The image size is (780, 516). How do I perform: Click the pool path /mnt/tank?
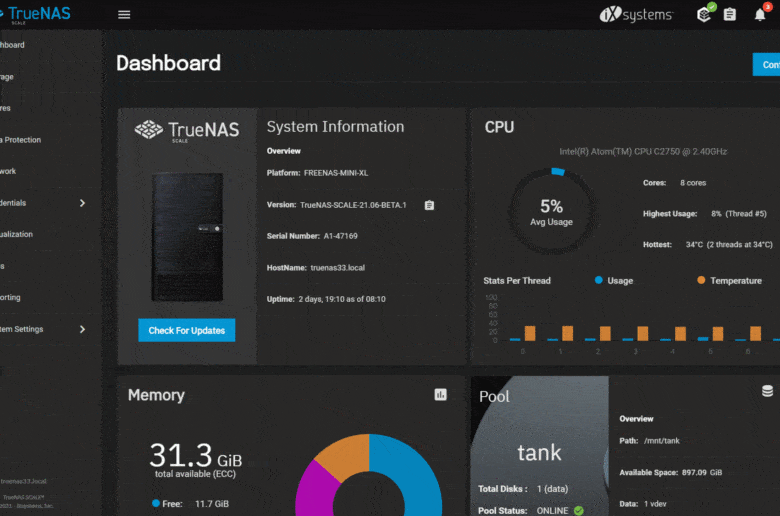click(x=662, y=440)
